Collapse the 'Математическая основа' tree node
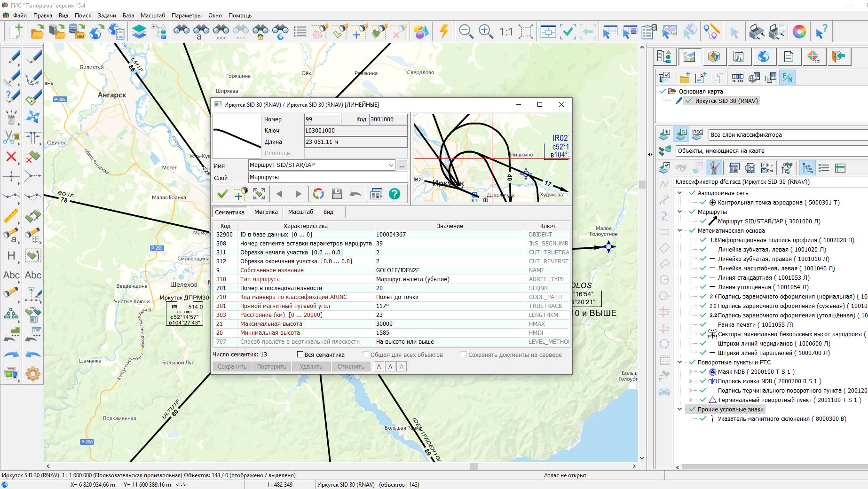 click(x=679, y=231)
